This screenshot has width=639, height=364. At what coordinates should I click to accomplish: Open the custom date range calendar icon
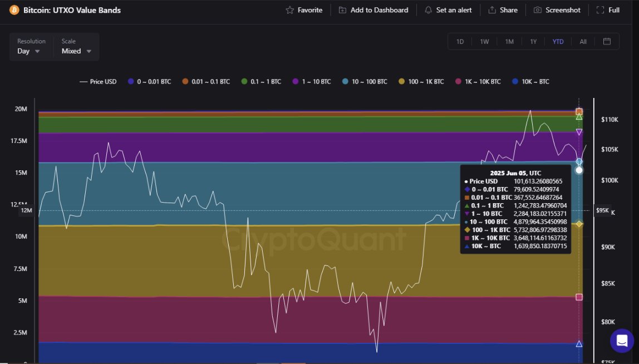click(x=607, y=41)
